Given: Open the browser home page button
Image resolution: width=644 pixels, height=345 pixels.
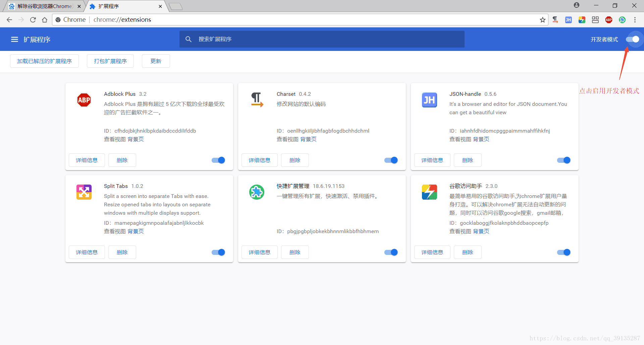Looking at the screenshot, I should click(45, 20).
